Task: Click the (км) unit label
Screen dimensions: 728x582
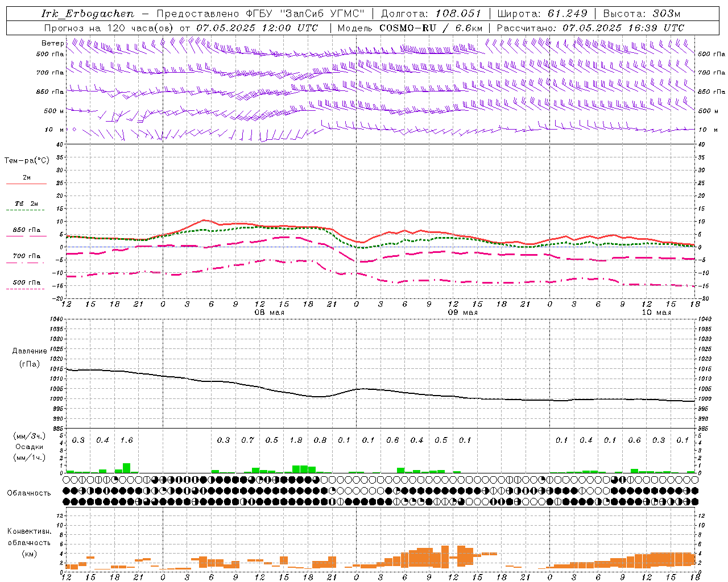Action: 30,554
